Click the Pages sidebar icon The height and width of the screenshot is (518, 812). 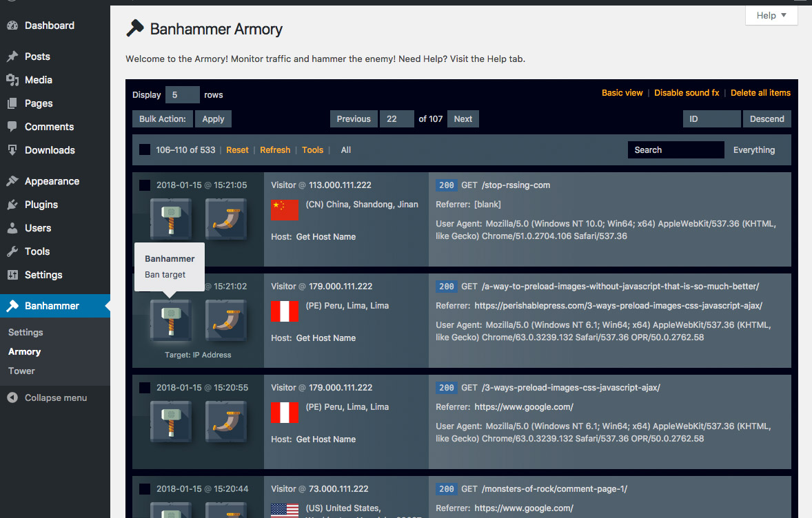pyautogui.click(x=12, y=103)
